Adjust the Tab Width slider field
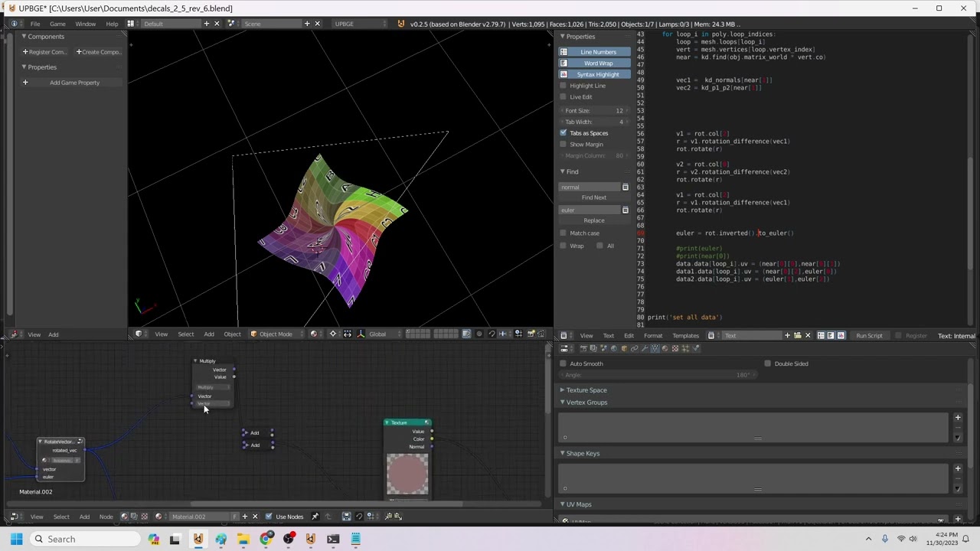The image size is (980, 551). 595,122
